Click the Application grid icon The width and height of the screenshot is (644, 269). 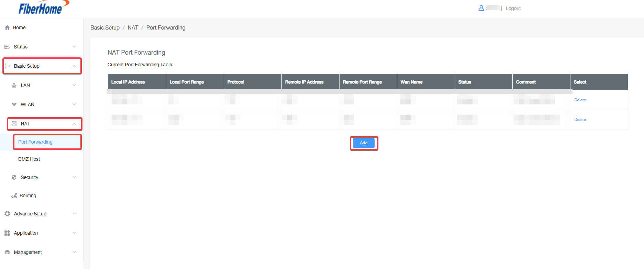click(7, 233)
